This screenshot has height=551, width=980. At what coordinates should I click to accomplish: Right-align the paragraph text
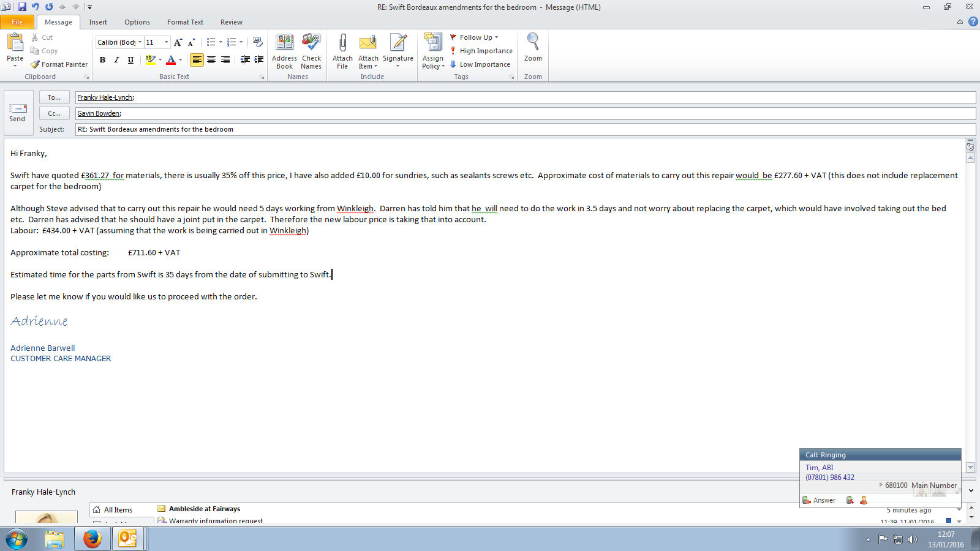[x=225, y=60]
